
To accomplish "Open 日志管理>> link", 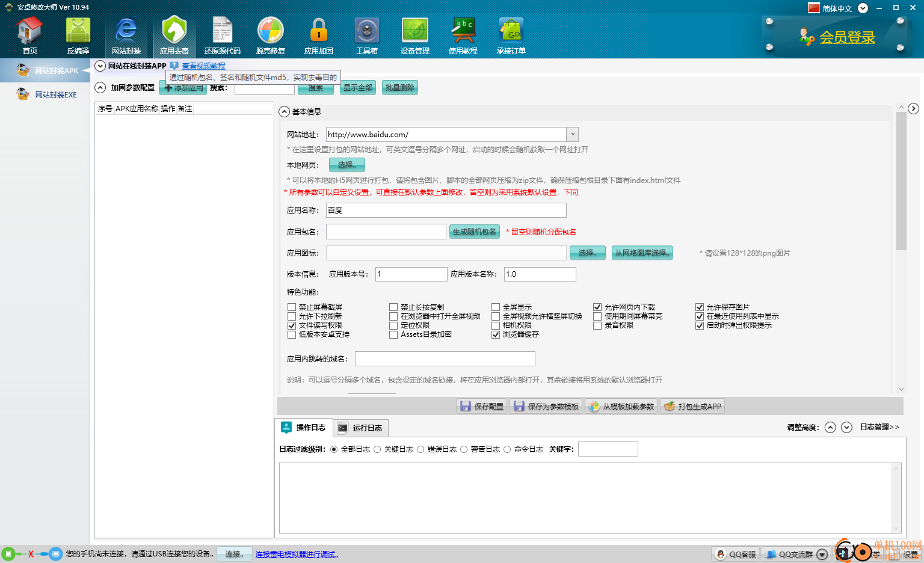I will pos(879,427).
